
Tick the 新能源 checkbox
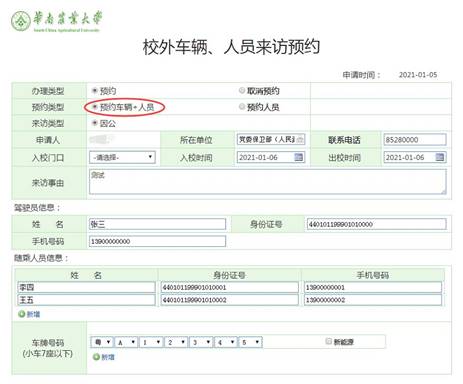tap(329, 341)
